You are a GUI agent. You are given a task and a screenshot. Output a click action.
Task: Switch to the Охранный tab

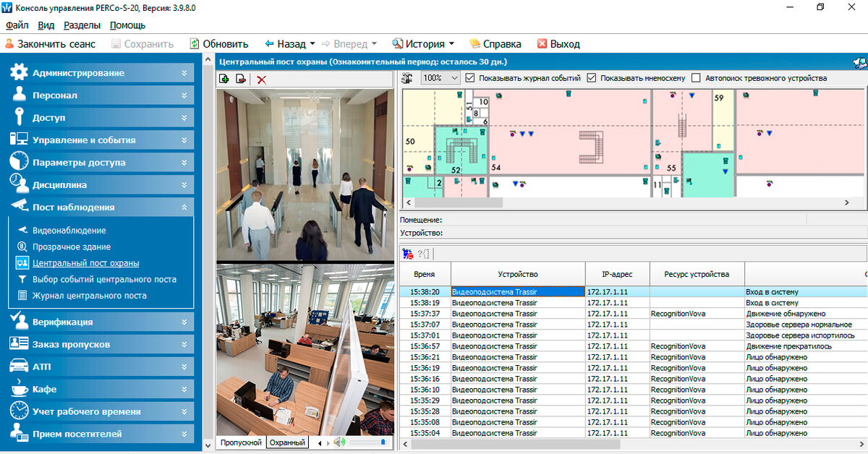[286, 442]
